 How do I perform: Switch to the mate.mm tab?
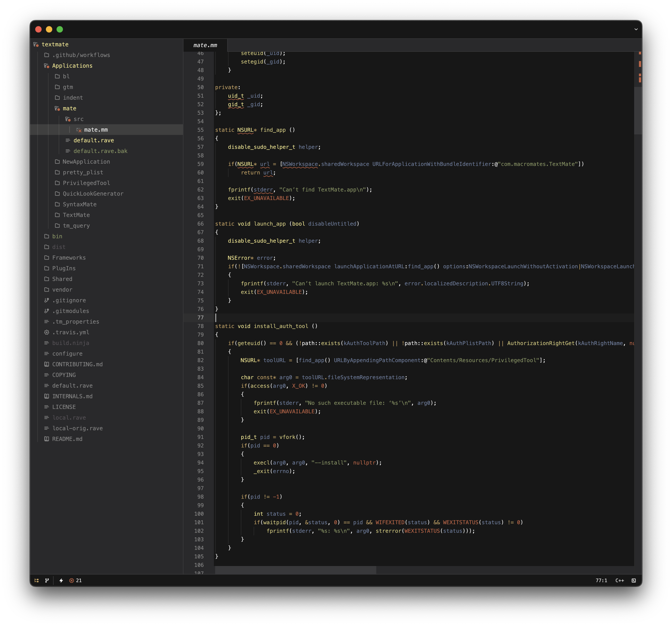click(x=205, y=45)
